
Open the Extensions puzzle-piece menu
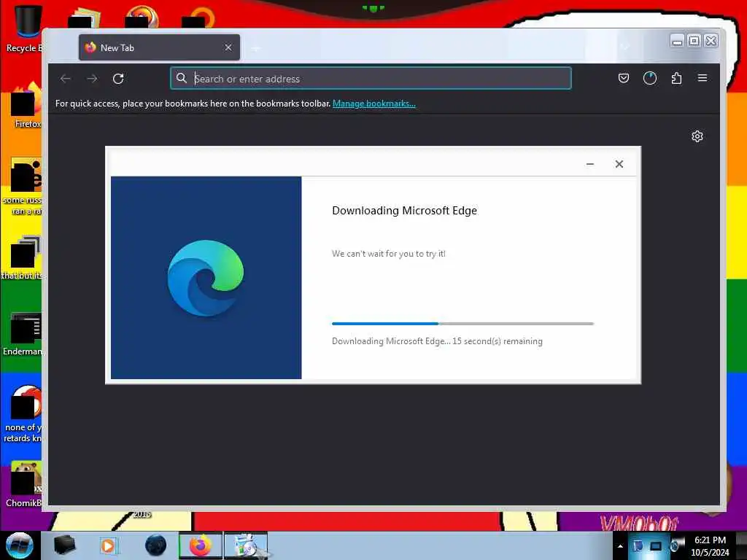coord(676,78)
